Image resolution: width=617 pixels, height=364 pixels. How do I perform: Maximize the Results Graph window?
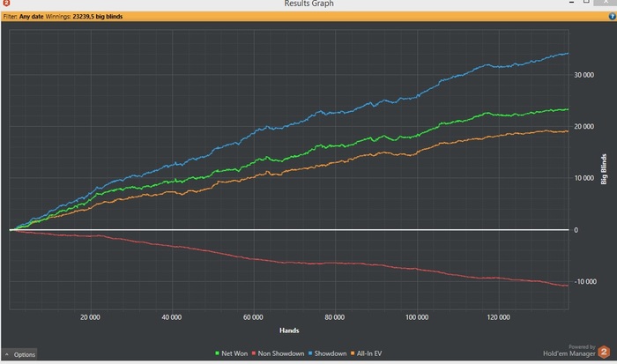click(x=586, y=2)
